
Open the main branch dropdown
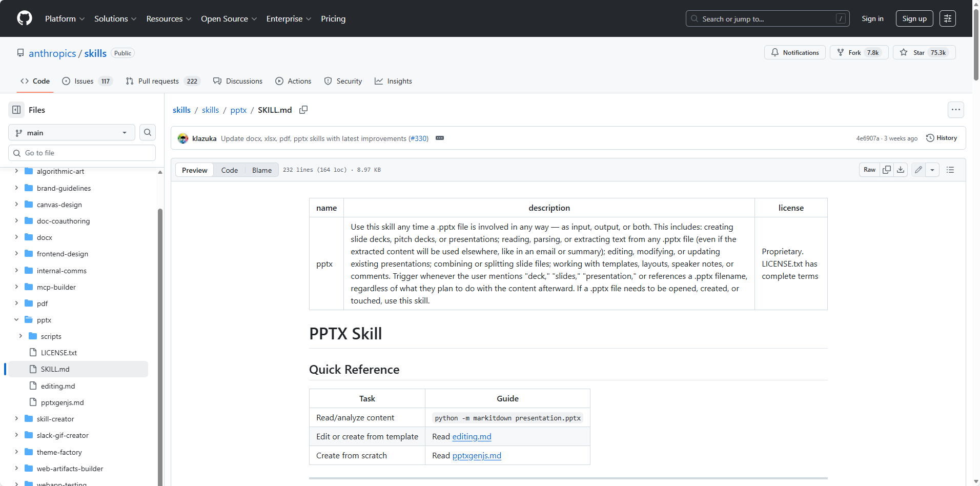[72, 133]
